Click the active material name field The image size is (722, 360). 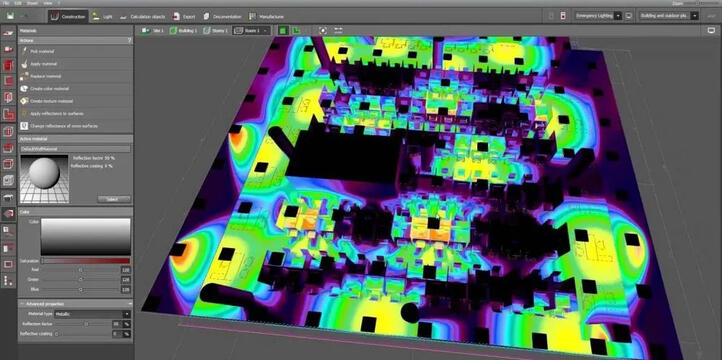click(76, 149)
